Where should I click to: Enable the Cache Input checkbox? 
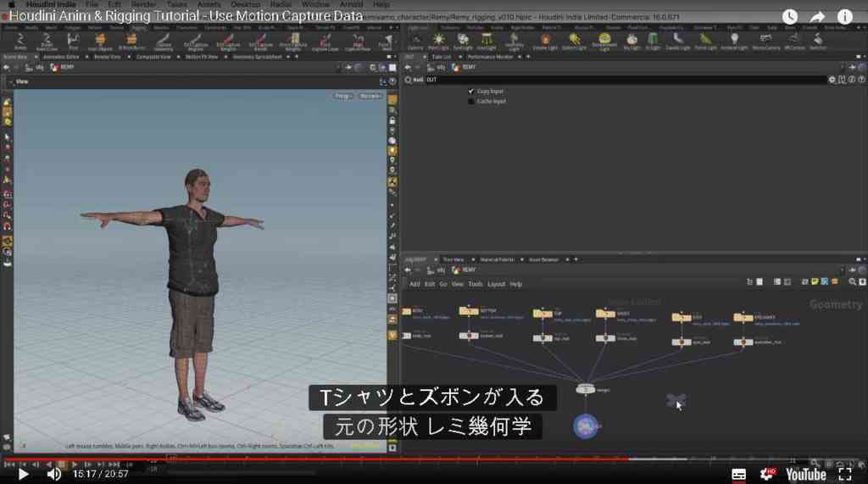pos(471,102)
